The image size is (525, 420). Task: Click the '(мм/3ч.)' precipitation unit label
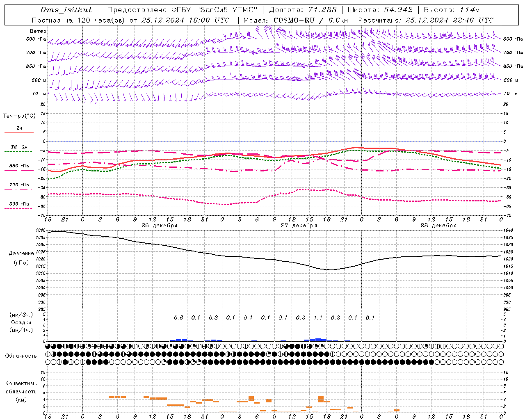coord(21,315)
